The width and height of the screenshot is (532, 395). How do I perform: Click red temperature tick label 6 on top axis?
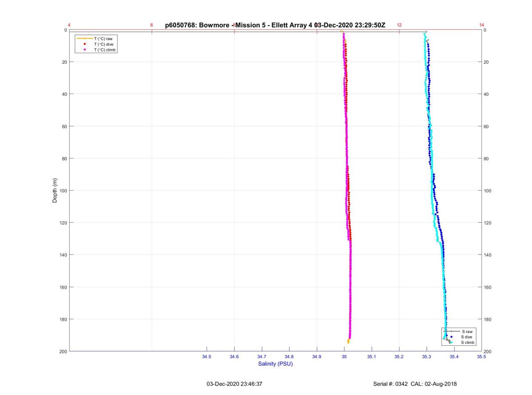pyautogui.click(x=152, y=25)
